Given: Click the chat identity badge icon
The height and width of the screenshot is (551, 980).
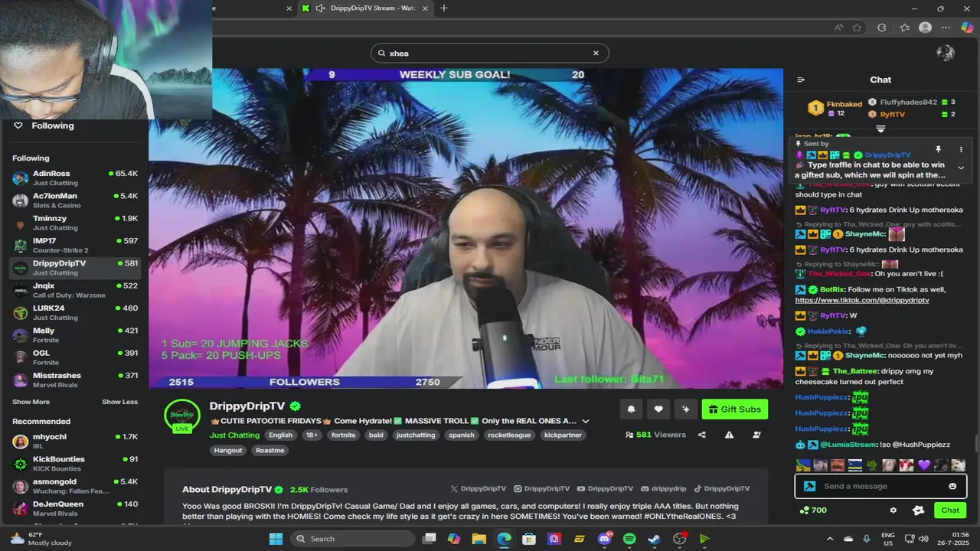Looking at the screenshot, I should [x=809, y=486].
